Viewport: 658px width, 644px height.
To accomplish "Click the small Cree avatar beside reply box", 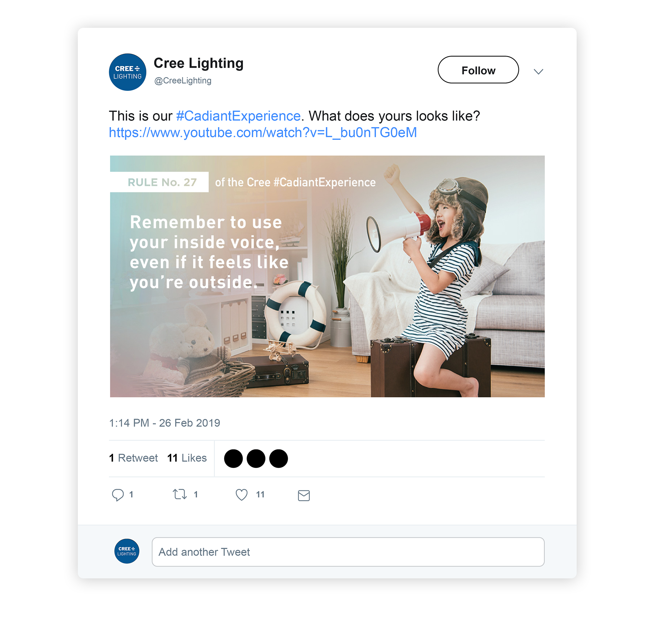I will (127, 551).
